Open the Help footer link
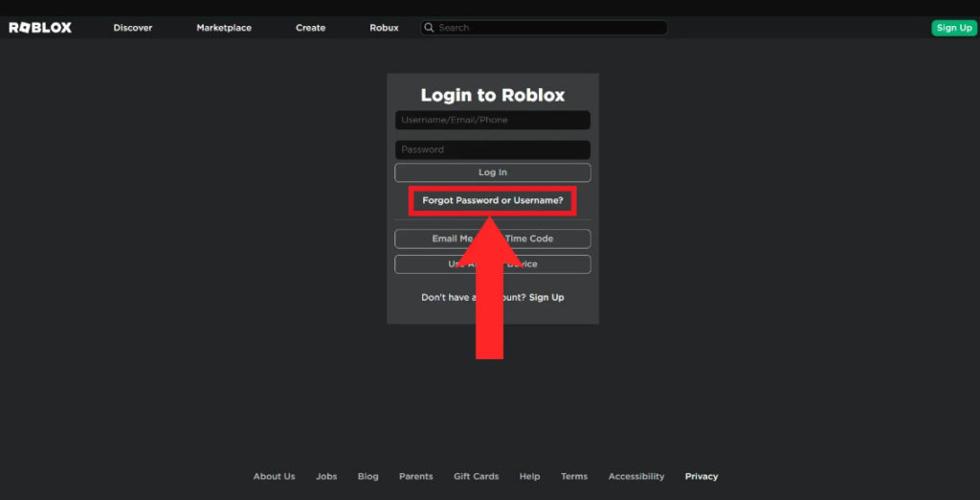 (529, 476)
